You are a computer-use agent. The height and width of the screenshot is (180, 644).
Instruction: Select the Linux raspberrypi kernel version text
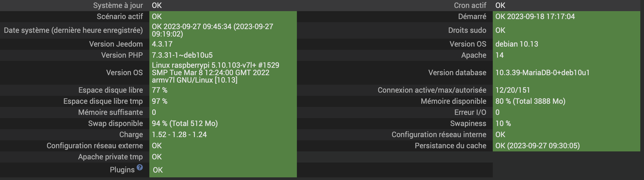pyautogui.click(x=215, y=73)
